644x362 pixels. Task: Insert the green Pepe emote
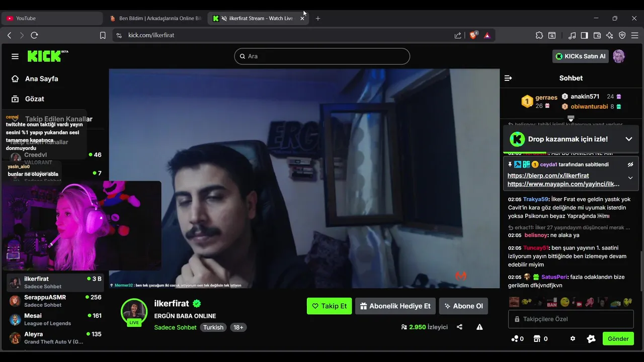click(615, 303)
